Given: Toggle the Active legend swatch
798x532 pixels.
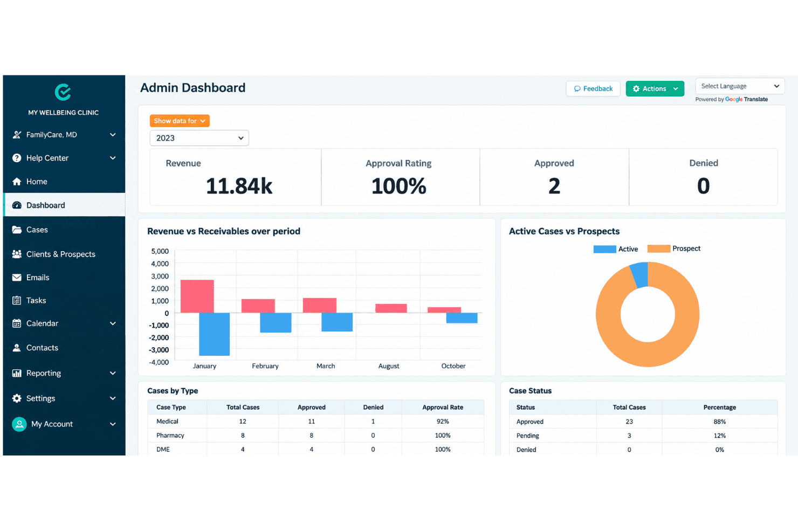Looking at the screenshot, I should (604, 249).
